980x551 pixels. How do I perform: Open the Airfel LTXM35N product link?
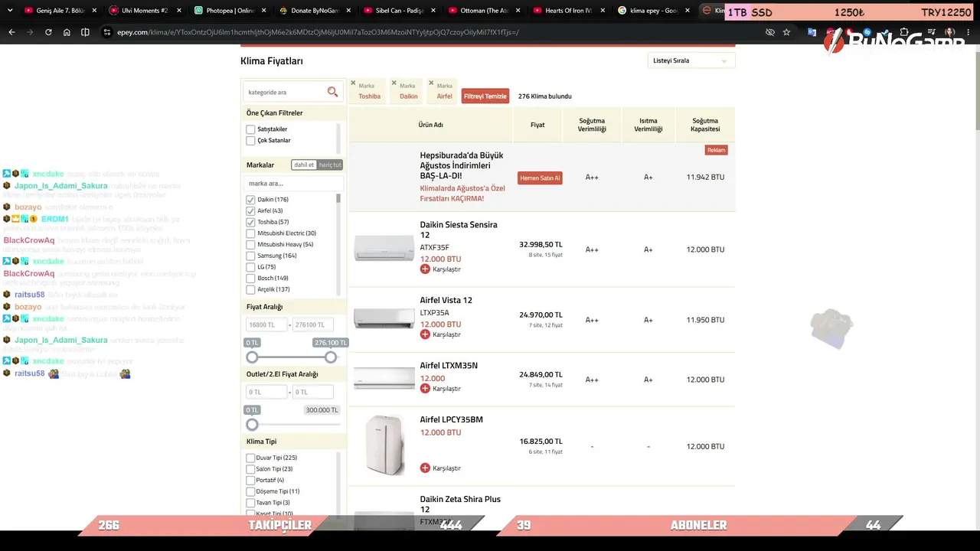pyautogui.click(x=449, y=366)
